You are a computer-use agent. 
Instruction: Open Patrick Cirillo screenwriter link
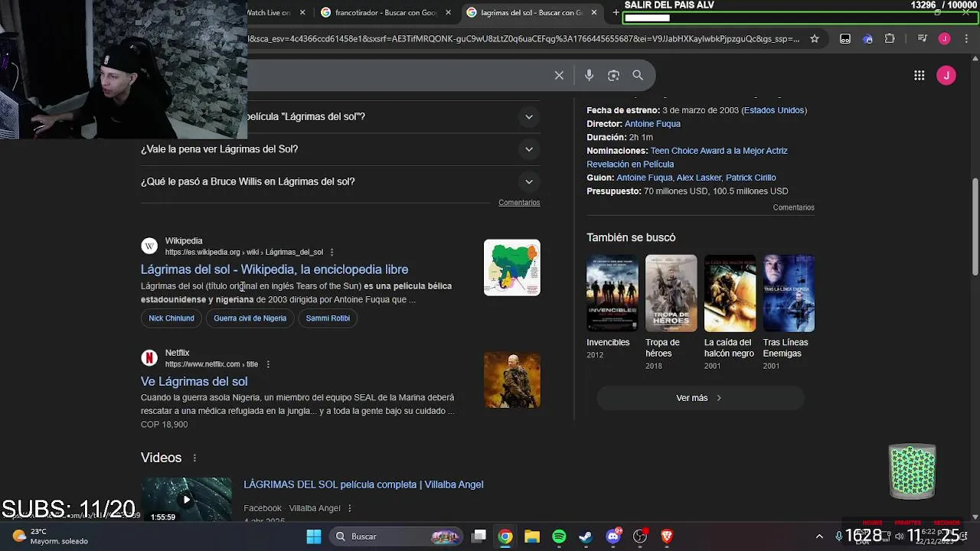pyautogui.click(x=750, y=178)
